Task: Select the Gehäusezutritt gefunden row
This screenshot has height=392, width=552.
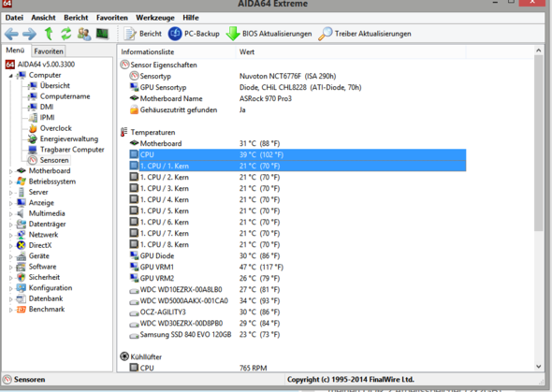Action: [298, 109]
